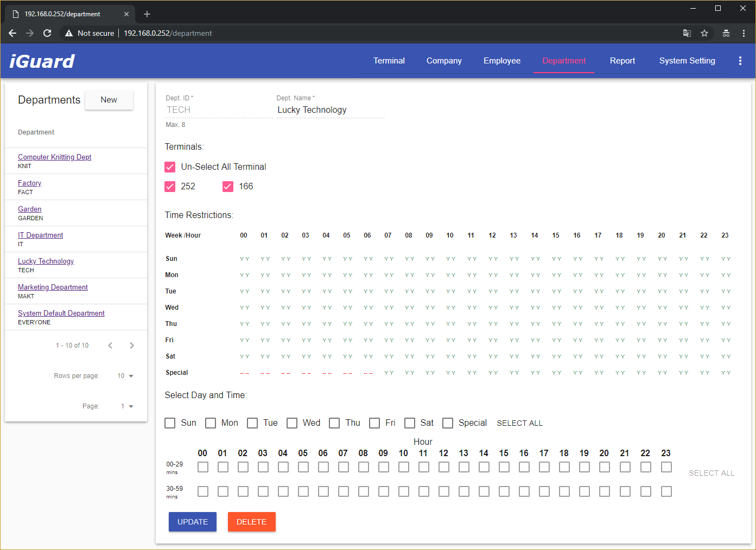
Task: Check hour 00 checkbox for 30-59 mins
Action: 203,491
